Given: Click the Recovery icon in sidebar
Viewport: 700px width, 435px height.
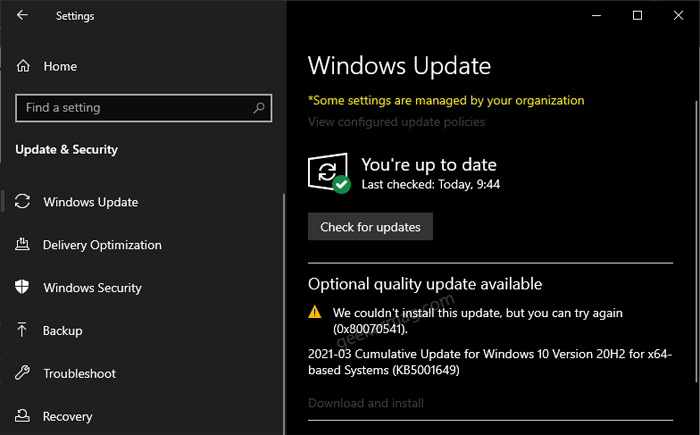Looking at the screenshot, I should tap(22, 415).
